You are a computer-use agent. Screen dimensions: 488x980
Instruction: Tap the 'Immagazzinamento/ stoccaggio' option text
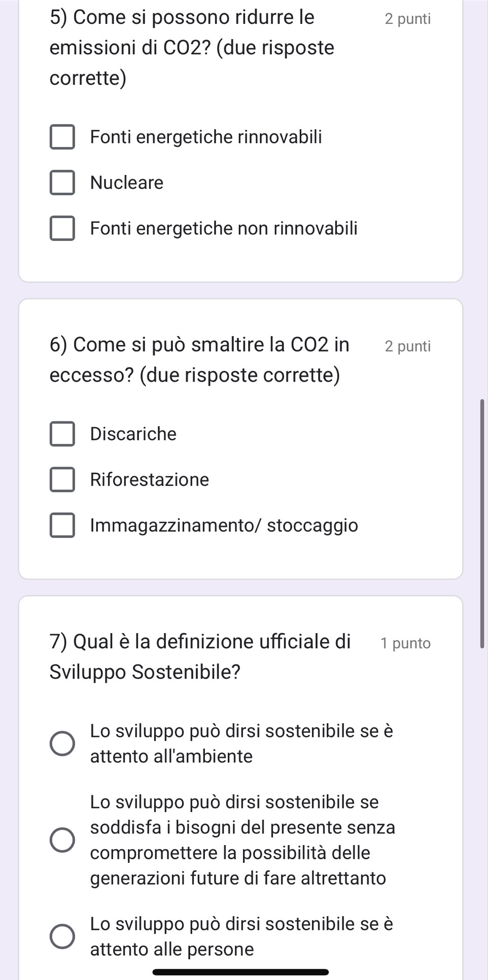(224, 526)
